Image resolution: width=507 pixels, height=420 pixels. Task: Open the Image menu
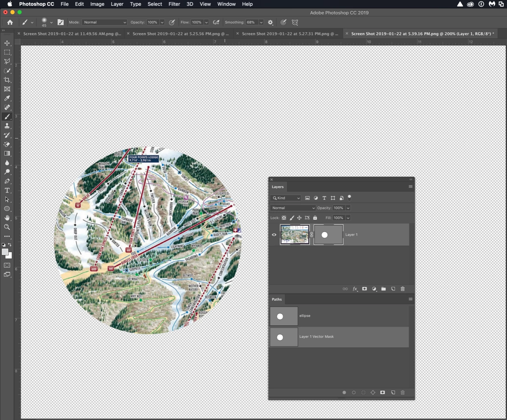97,4
